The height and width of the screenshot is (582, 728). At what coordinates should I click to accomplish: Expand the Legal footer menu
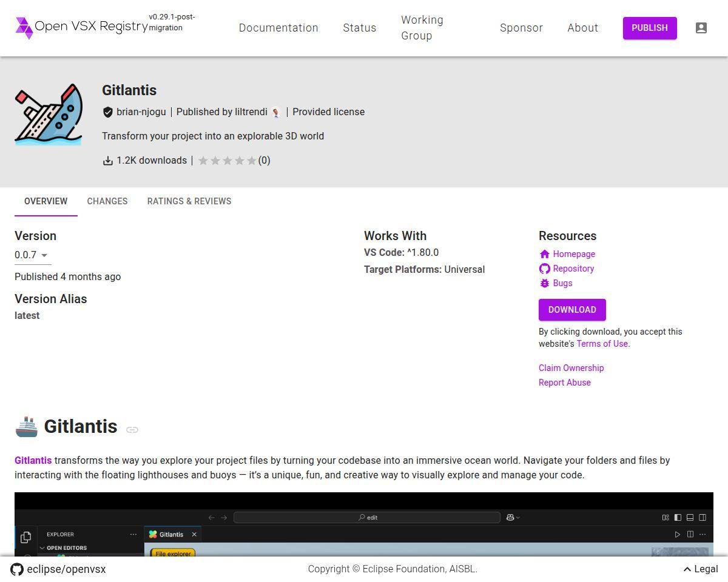point(700,569)
